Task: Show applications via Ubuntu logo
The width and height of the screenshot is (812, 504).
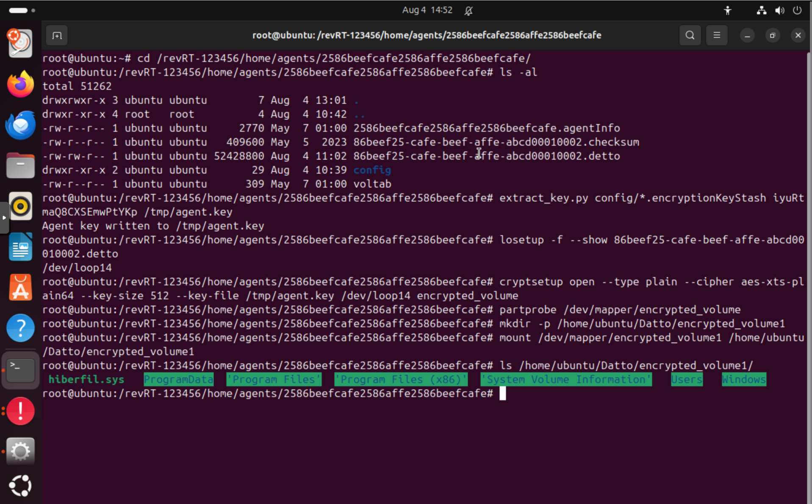Action: 20,485
